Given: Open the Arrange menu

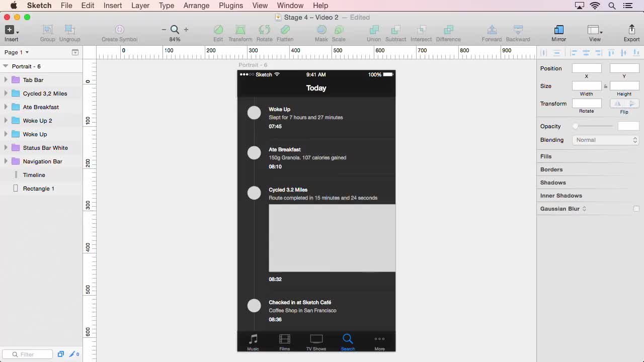Looking at the screenshot, I should click(196, 6).
